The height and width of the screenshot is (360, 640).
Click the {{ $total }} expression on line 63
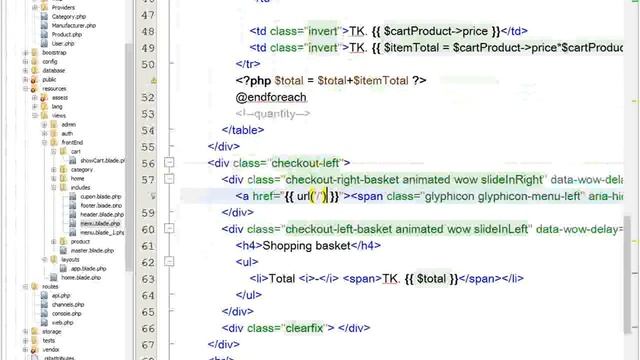pos(431,278)
